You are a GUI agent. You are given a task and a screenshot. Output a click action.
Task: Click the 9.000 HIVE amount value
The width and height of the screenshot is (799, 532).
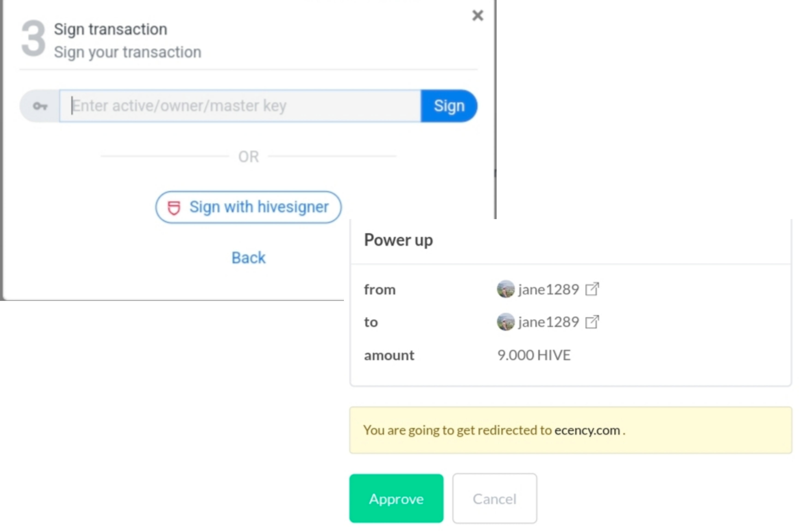(534, 355)
